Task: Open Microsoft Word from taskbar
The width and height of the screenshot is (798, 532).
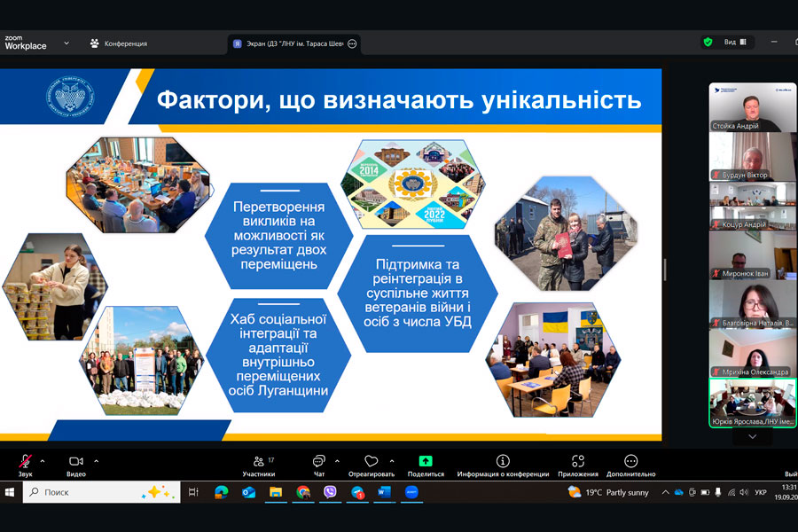Action: (x=384, y=492)
